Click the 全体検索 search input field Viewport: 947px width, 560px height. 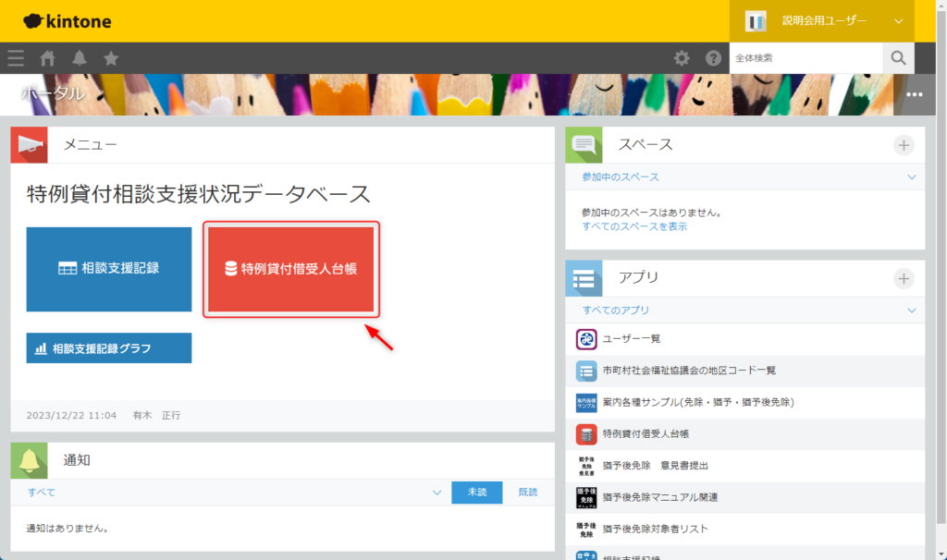[x=805, y=58]
